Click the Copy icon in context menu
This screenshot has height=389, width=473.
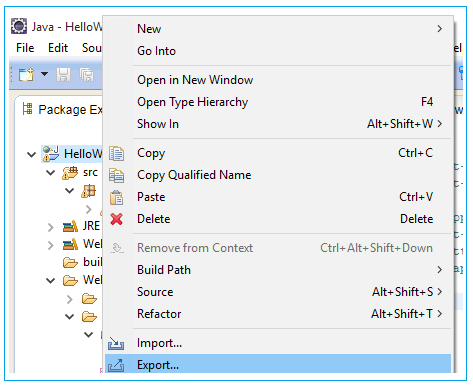[117, 154]
